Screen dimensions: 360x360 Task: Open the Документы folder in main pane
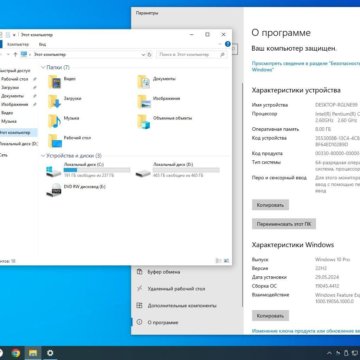coord(157,81)
